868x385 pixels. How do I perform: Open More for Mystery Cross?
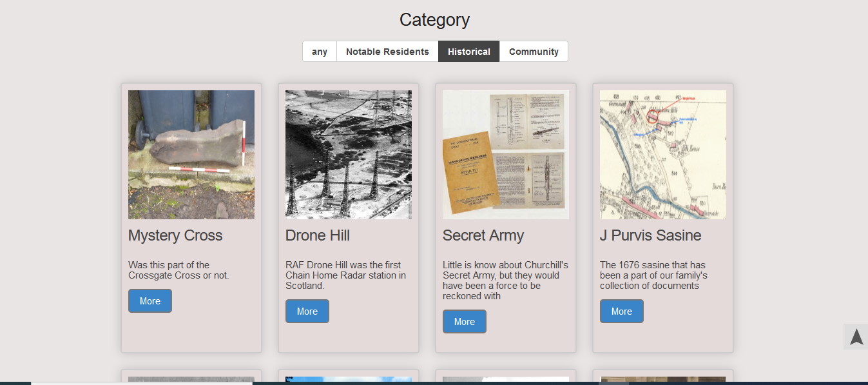(x=150, y=301)
